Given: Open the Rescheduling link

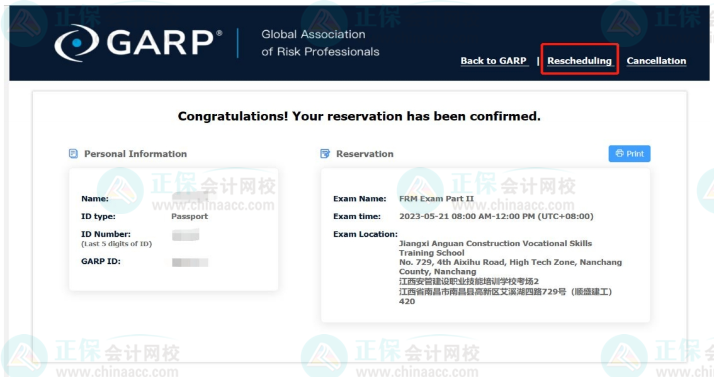Looking at the screenshot, I should coord(579,61).
